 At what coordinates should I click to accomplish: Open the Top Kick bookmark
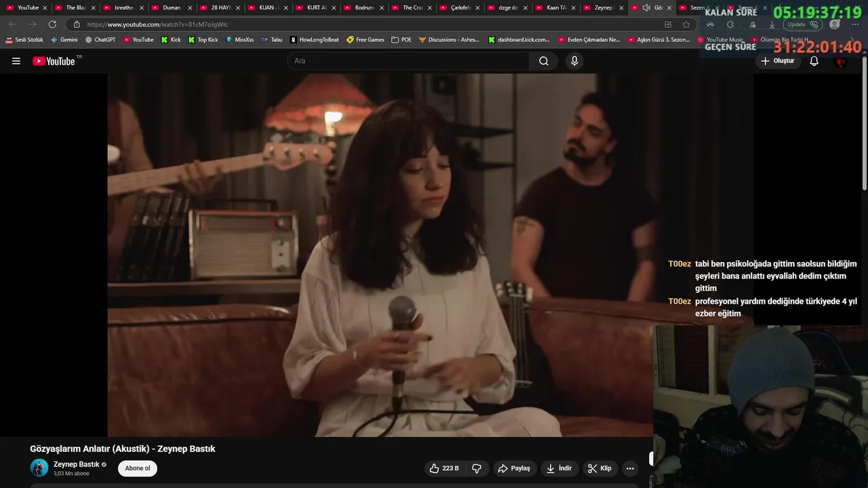click(x=203, y=40)
